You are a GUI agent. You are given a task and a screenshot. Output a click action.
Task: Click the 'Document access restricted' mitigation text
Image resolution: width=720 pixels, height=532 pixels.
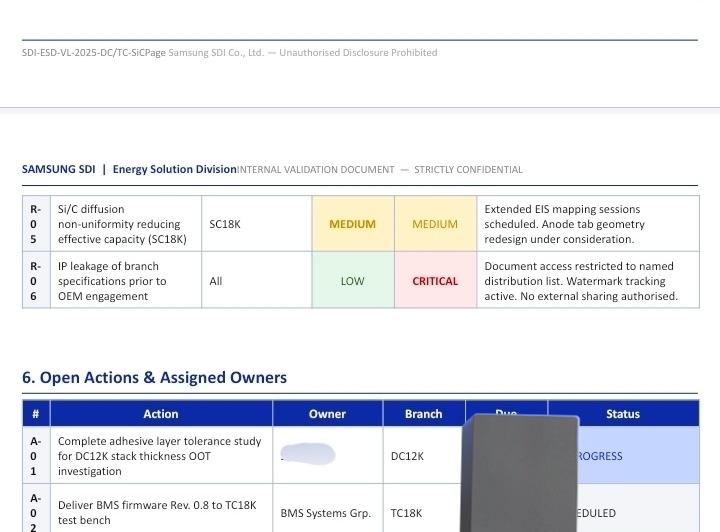580,281
